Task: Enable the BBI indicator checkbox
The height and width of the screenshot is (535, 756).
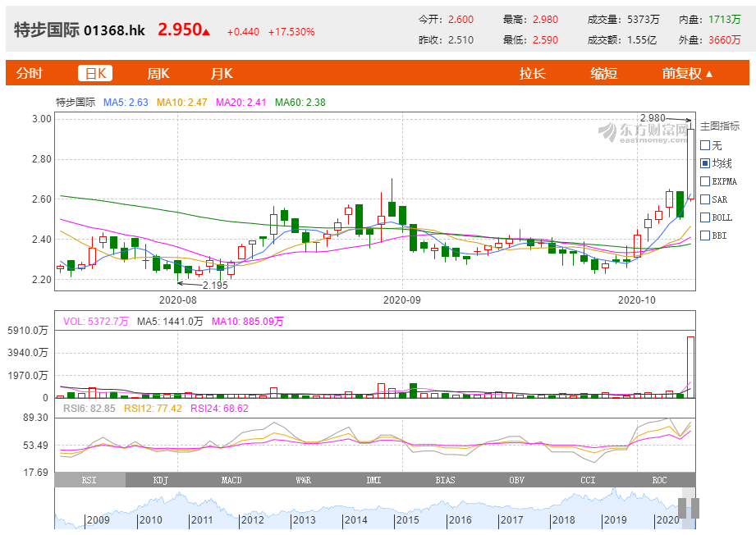Action: pyautogui.click(x=705, y=235)
